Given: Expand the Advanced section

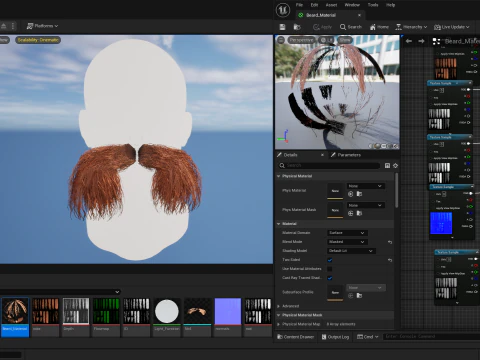Looking at the screenshot, I should pyautogui.click(x=279, y=306).
